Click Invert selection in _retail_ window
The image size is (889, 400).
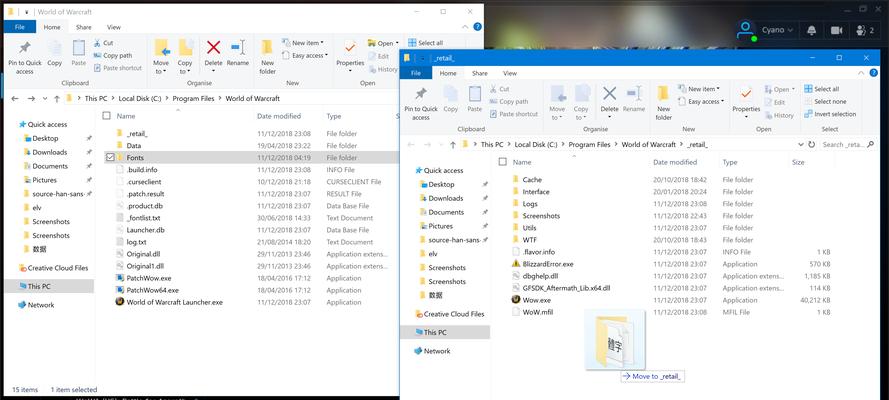830,114
